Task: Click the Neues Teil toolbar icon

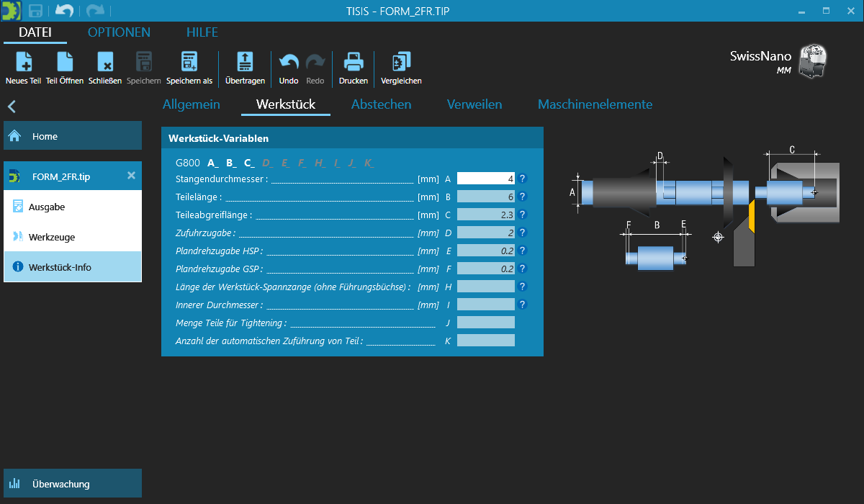Action: 23,63
